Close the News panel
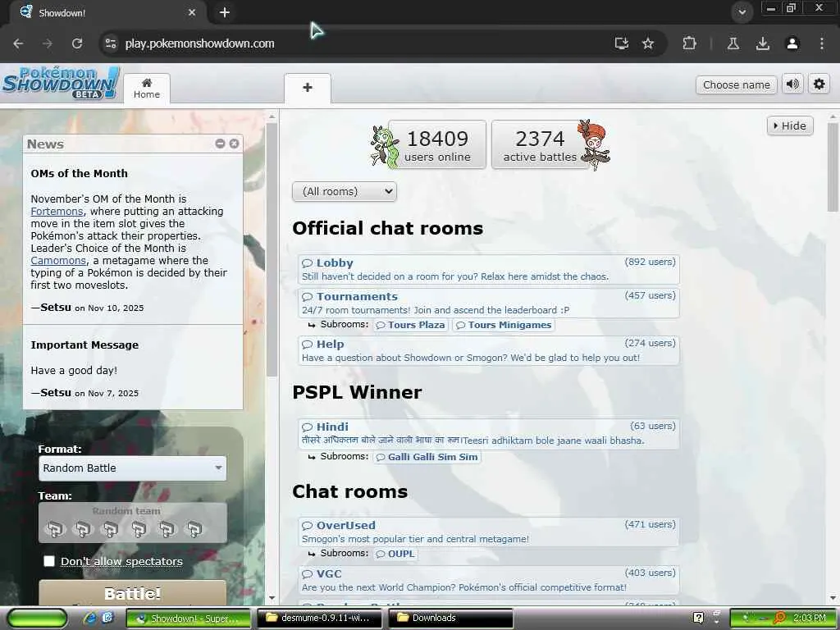Image resolution: width=840 pixels, height=630 pixels. tap(234, 144)
